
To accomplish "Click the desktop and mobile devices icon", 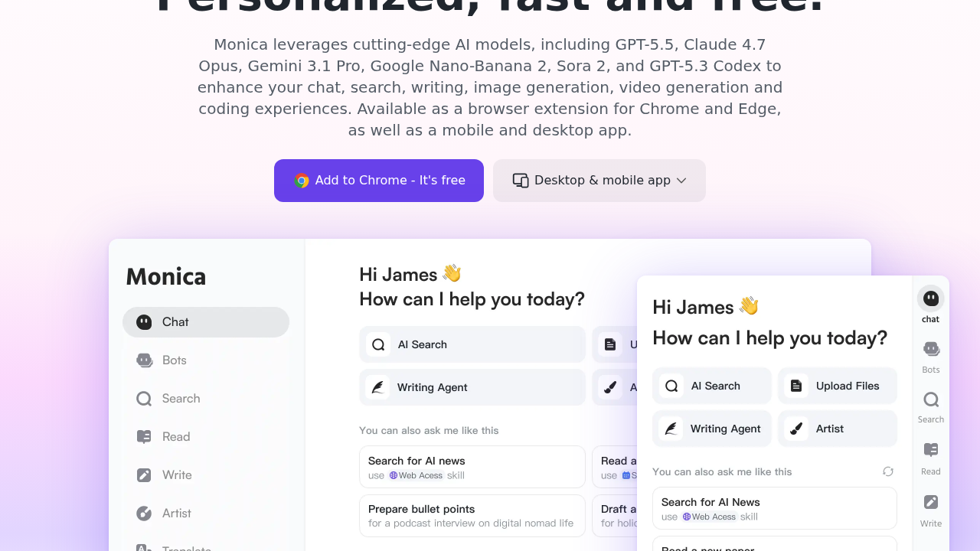I will point(521,181).
